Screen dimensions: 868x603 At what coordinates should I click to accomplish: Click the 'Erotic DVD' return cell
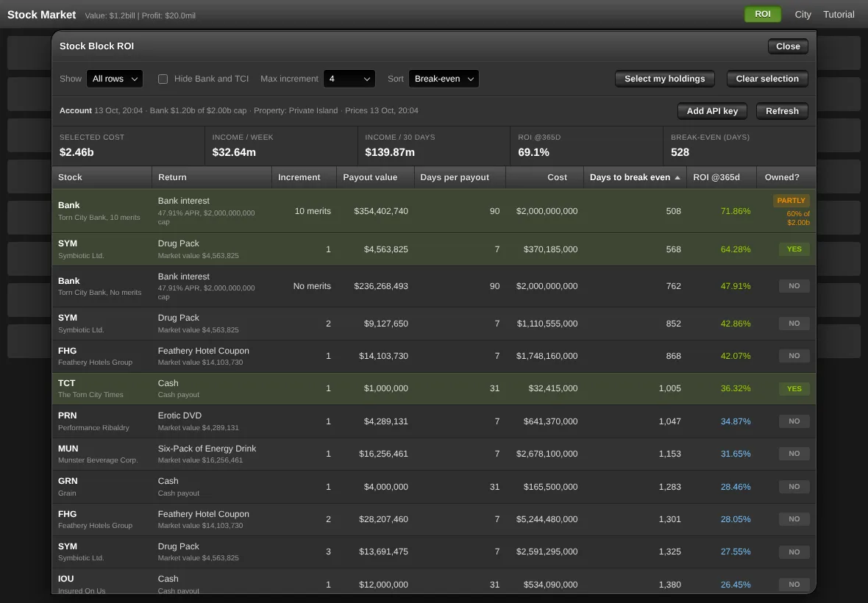click(211, 421)
